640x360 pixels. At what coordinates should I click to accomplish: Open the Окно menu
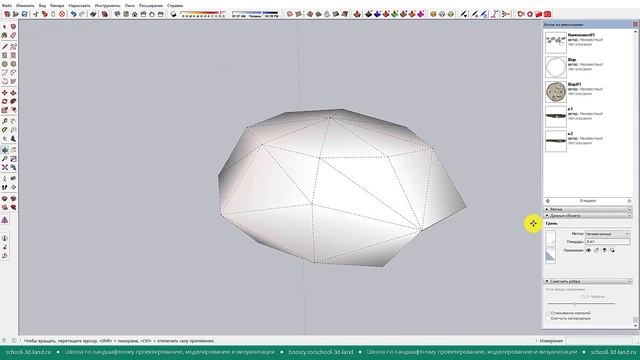point(129,6)
